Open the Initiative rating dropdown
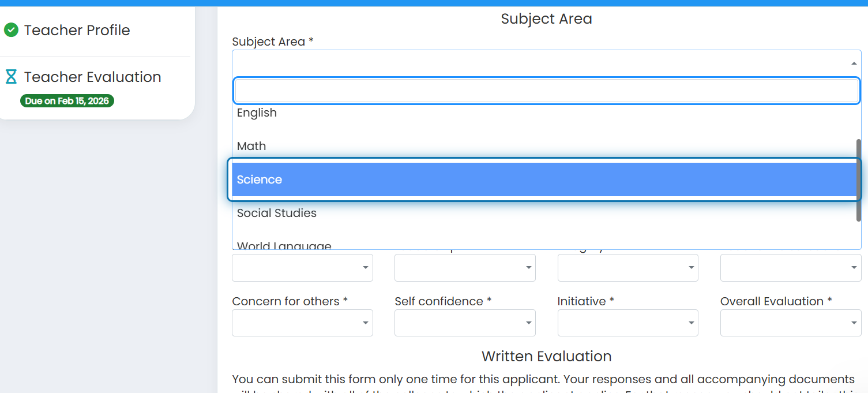868x393 pixels. (x=627, y=323)
